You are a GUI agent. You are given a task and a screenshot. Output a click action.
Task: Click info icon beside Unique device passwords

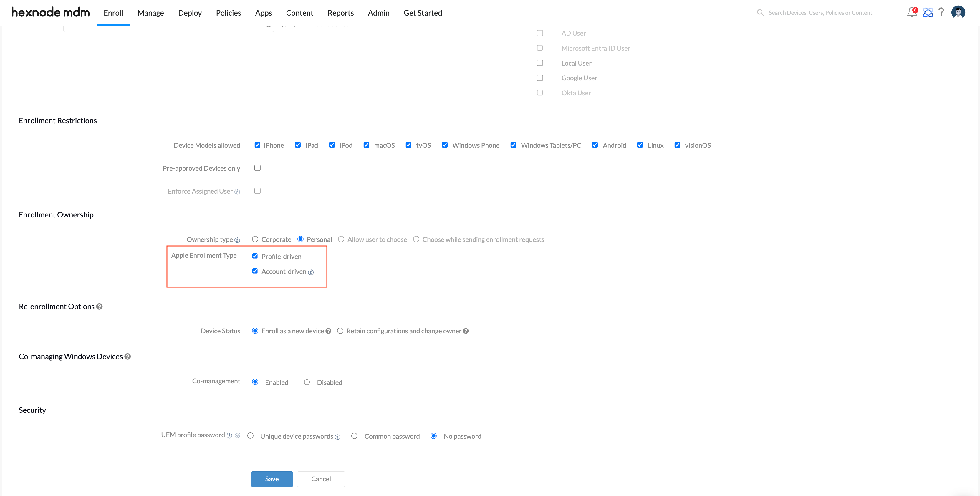click(x=337, y=437)
